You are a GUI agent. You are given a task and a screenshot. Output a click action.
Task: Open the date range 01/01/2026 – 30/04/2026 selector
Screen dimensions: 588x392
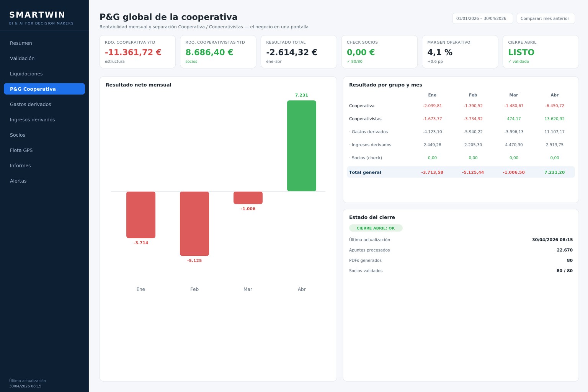(x=482, y=18)
